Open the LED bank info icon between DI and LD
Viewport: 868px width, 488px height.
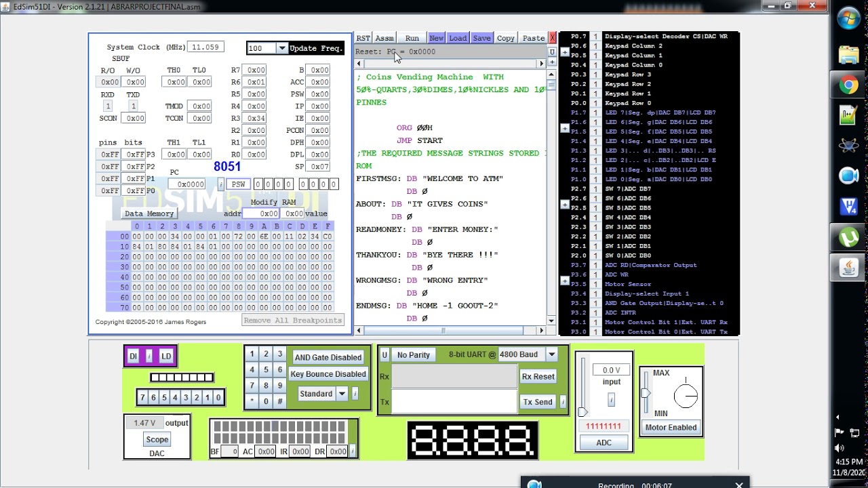point(149,356)
